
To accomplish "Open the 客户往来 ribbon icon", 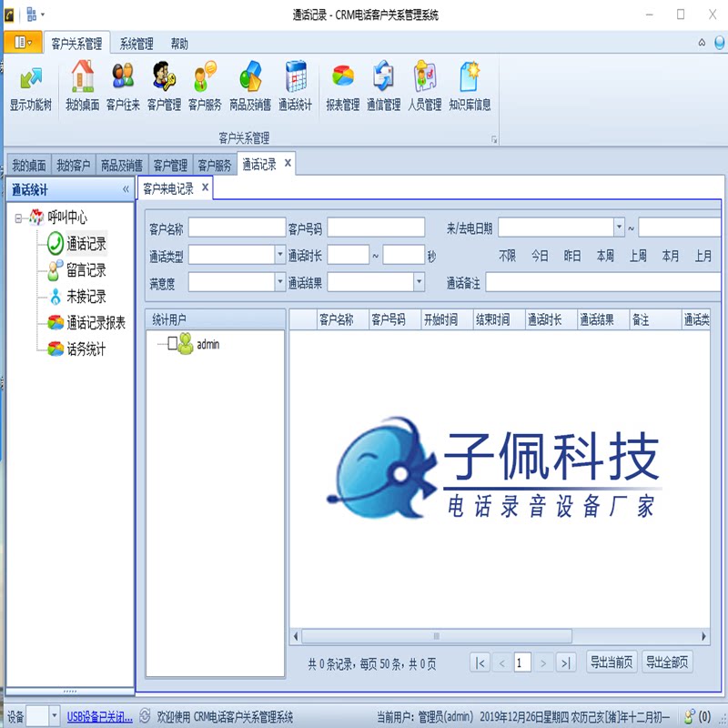I will (123, 87).
